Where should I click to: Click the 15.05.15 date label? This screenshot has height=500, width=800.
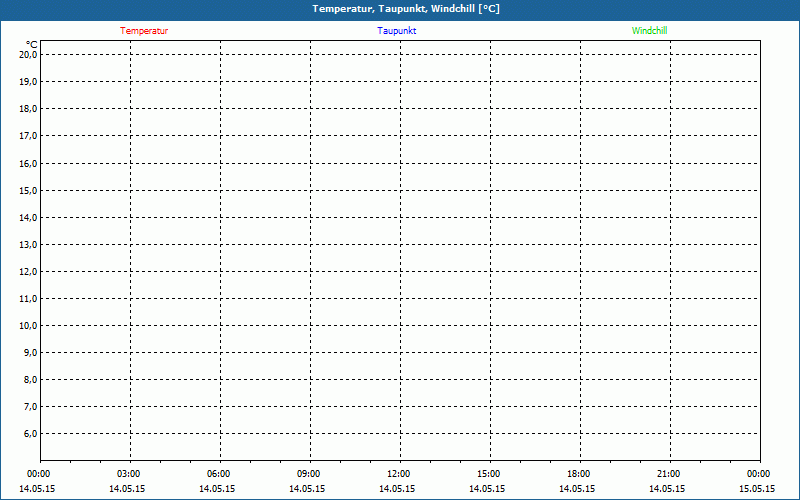tap(757, 489)
